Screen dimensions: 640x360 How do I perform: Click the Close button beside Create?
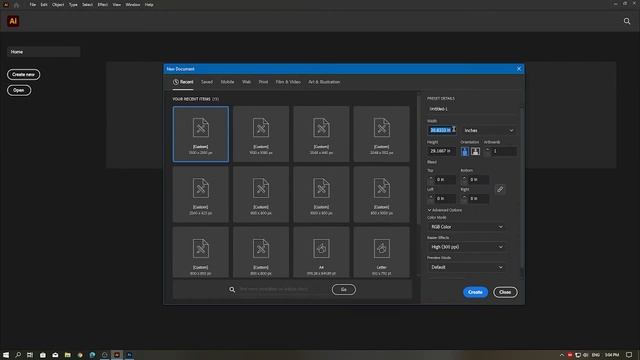[505, 292]
